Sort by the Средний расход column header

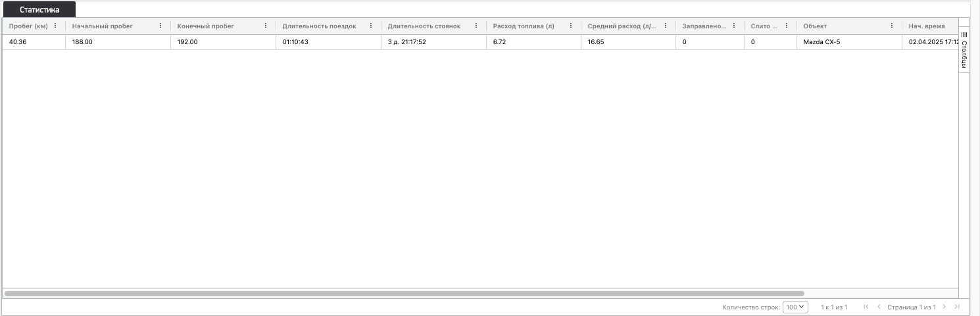pos(622,26)
